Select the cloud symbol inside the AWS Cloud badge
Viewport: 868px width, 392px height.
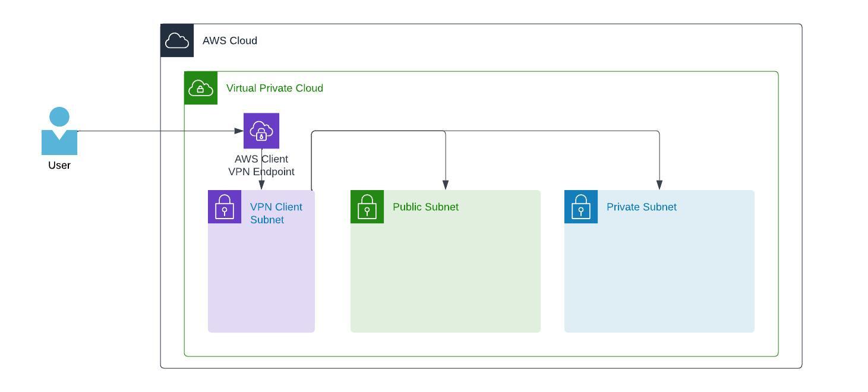click(x=176, y=39)
